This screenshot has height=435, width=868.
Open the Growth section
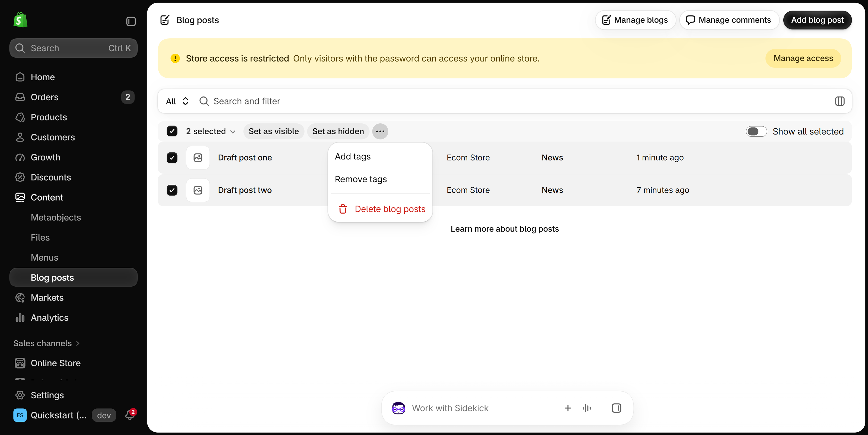[x=74, y=157]
